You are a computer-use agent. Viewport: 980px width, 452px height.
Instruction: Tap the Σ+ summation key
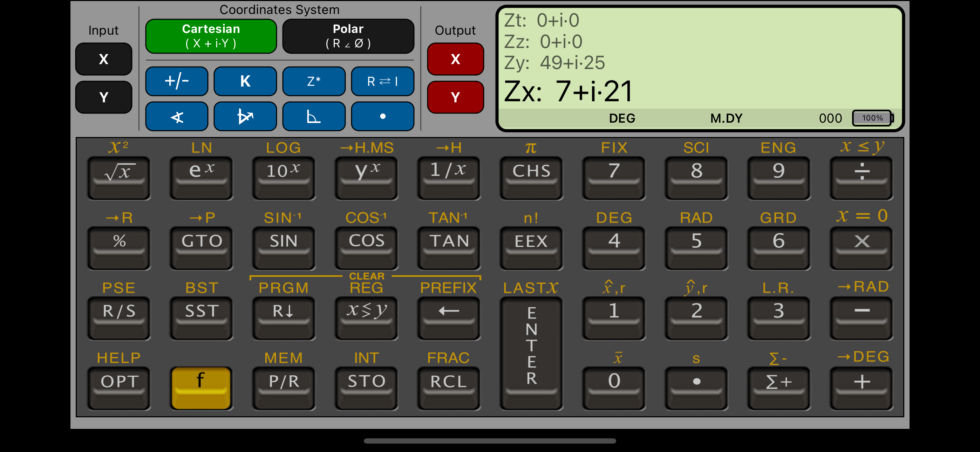[779, 389]
